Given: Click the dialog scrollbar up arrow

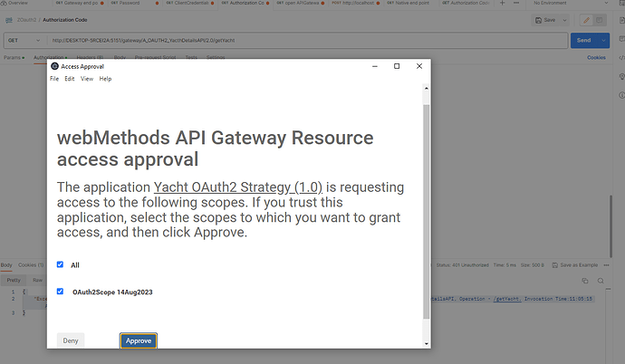Looking at the screenshot, I should coord(427,88).
